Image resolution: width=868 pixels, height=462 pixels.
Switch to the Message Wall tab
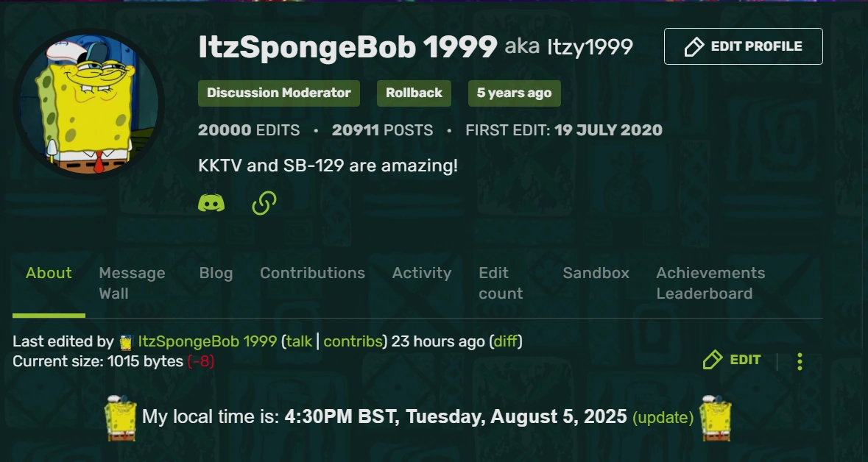click(x=131, y=282)
